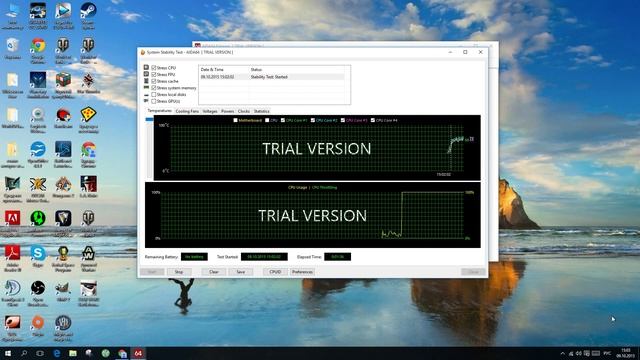Open the Preferences dialog

(x=302, y=272)
